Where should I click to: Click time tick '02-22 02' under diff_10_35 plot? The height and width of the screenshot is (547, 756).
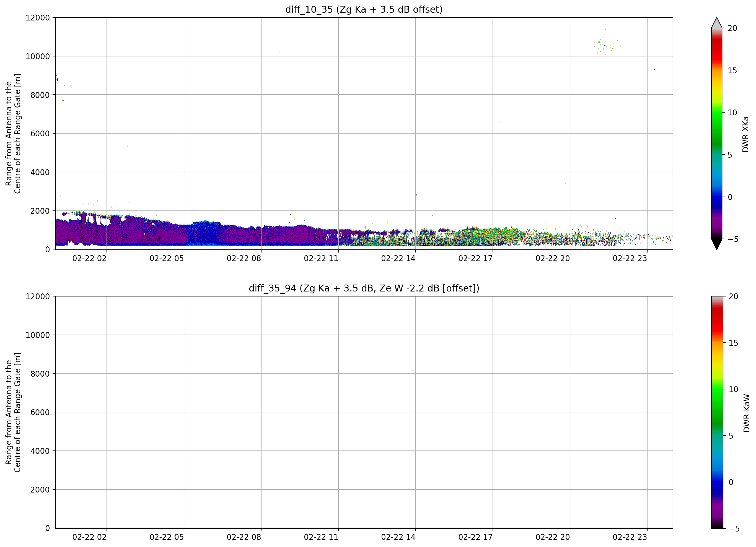[x=89, y=258]
